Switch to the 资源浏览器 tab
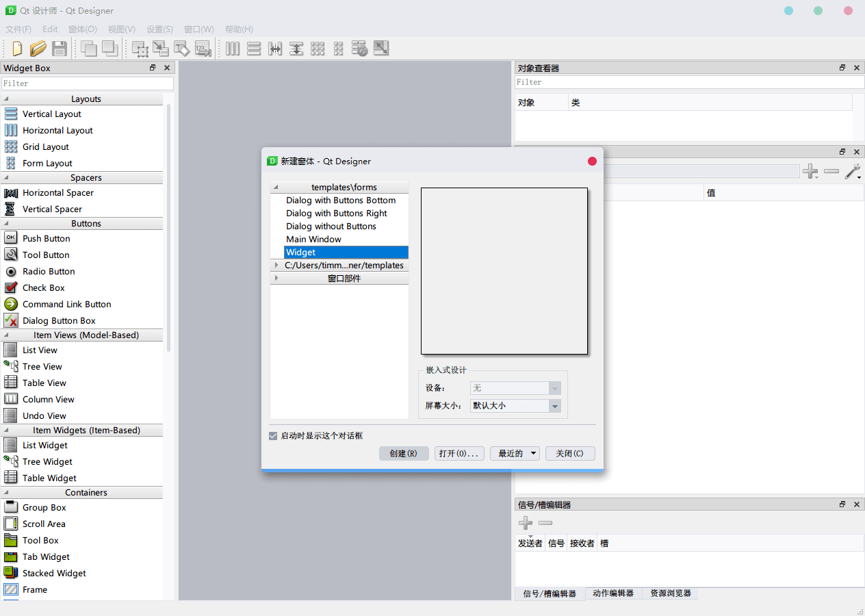Viewport: 865px width, 616px height. point(671,593)
